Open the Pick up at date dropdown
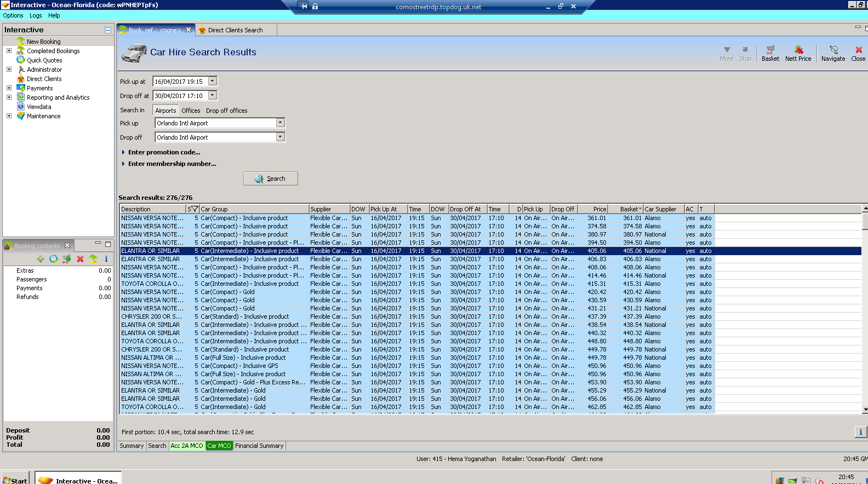The height and width of the screenshot is (484, 868). coord(213,81)
